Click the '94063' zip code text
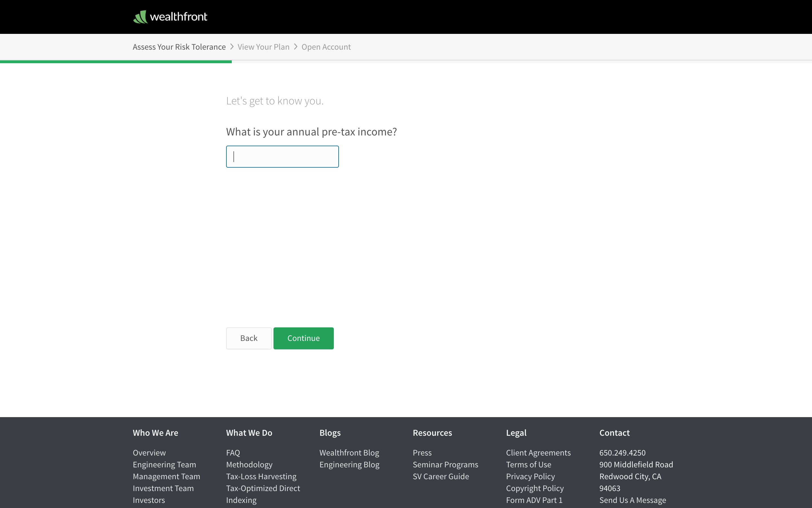Image resolution: width=812 pixels, height=508 pixels. point(610,488)
